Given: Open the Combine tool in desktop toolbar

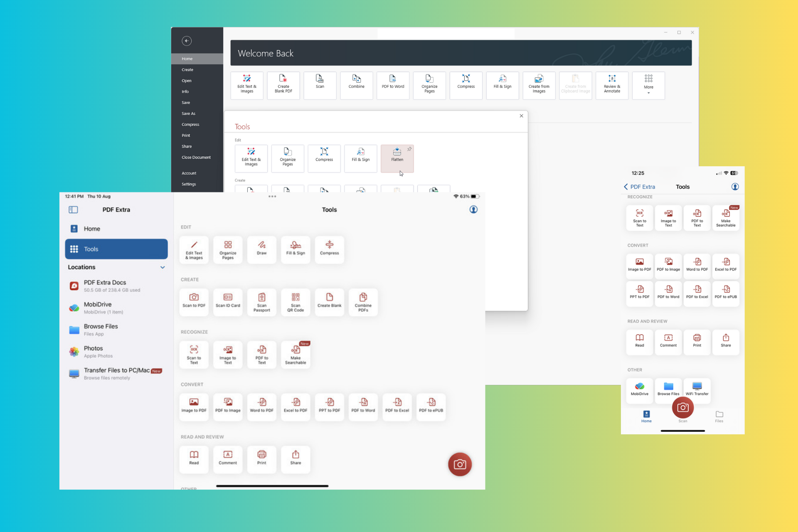Looking at the screenshot, I should coord(357,86).
